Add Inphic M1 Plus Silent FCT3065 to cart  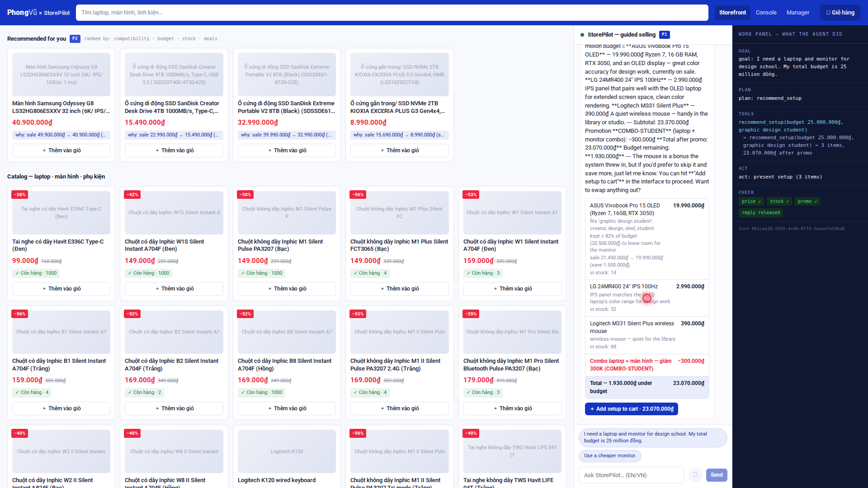(400, 289)
